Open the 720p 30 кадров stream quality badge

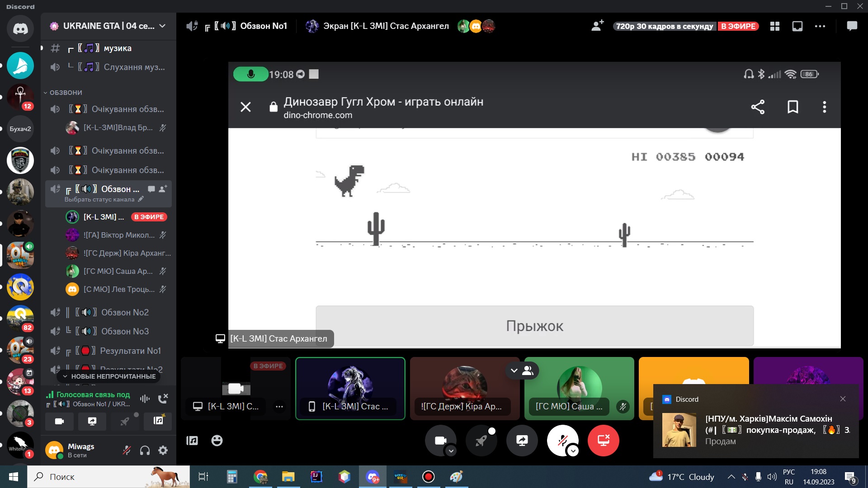coord(665,26)
